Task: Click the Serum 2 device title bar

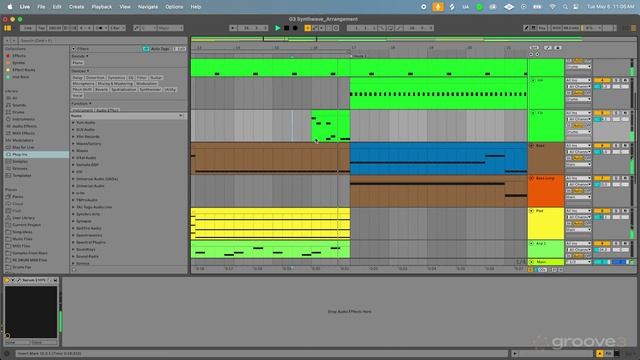Action: tap(32, 280)
